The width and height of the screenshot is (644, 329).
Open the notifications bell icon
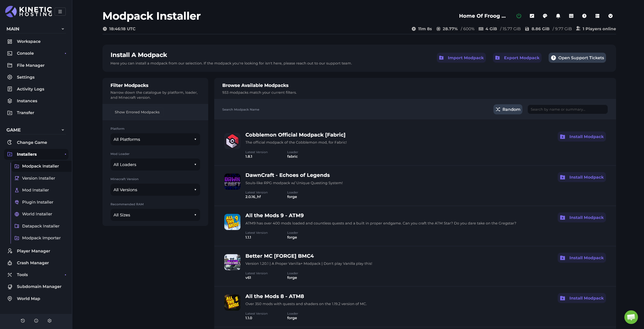(558, 16)
